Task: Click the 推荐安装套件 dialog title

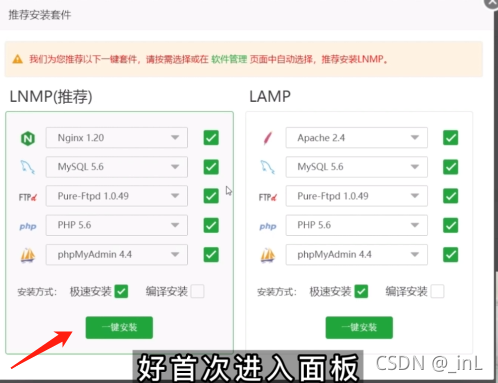Action: (40, 15)
